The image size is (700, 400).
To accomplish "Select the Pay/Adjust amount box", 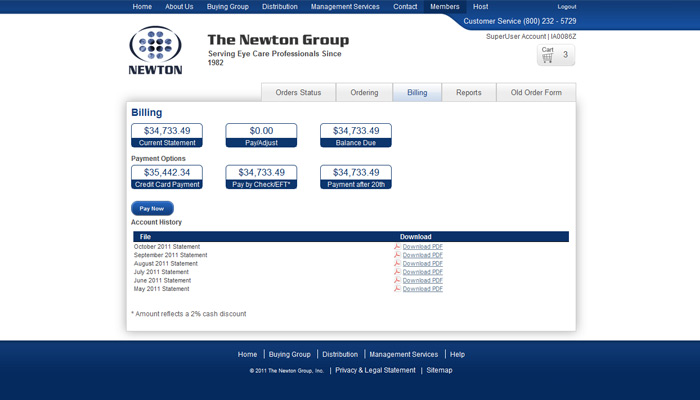I will coord(261,135).
